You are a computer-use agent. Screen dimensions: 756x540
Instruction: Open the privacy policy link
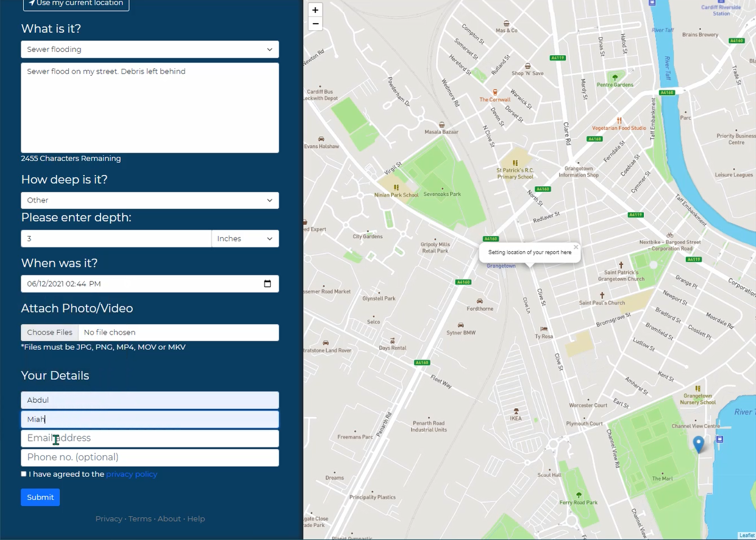[x=132, y=474]
